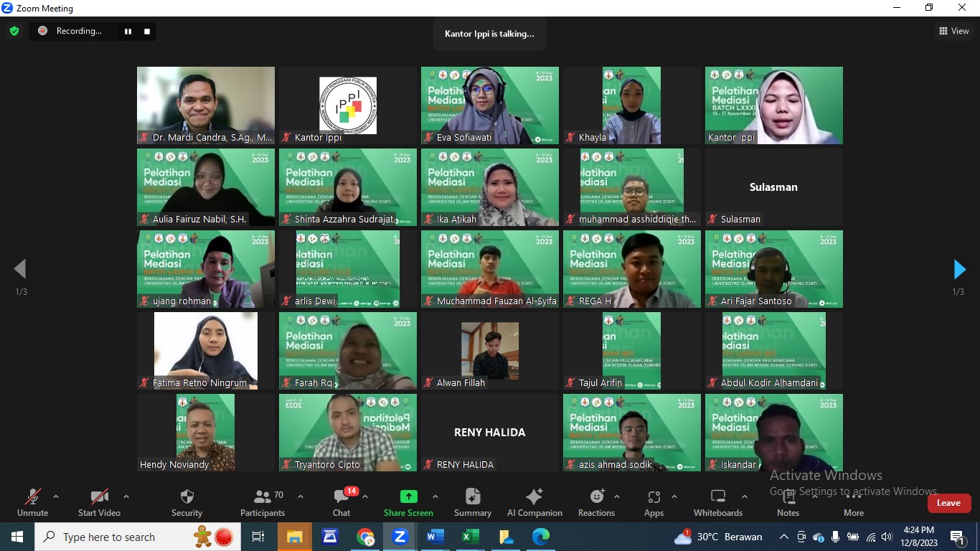Turn on camera with Start Video
980x551 pixels.
tap(100, 502)
